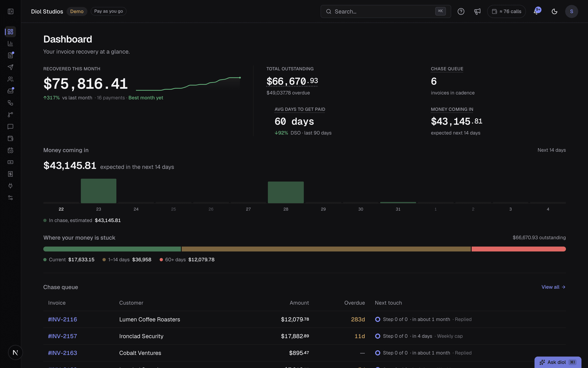
Task: Collapse the sidebar using the panel icon
Action: point(10,11)
